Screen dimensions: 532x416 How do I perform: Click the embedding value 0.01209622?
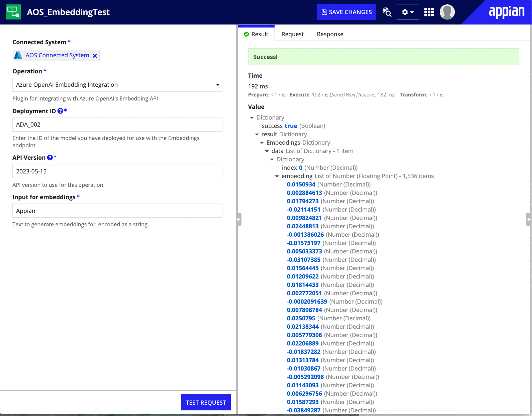point(303,277)
